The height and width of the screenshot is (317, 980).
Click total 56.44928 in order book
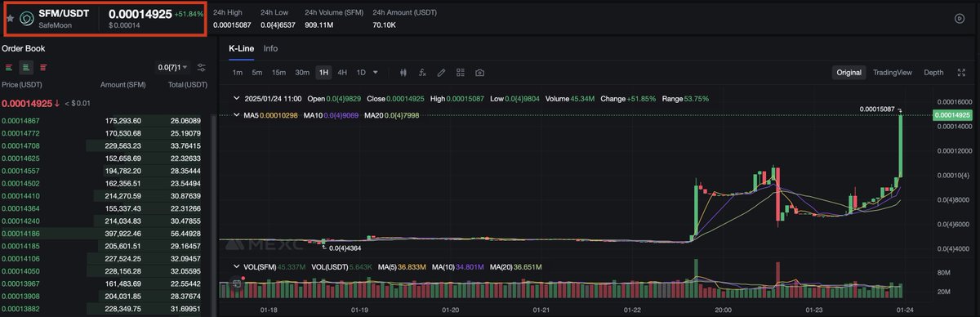point(186,233)
